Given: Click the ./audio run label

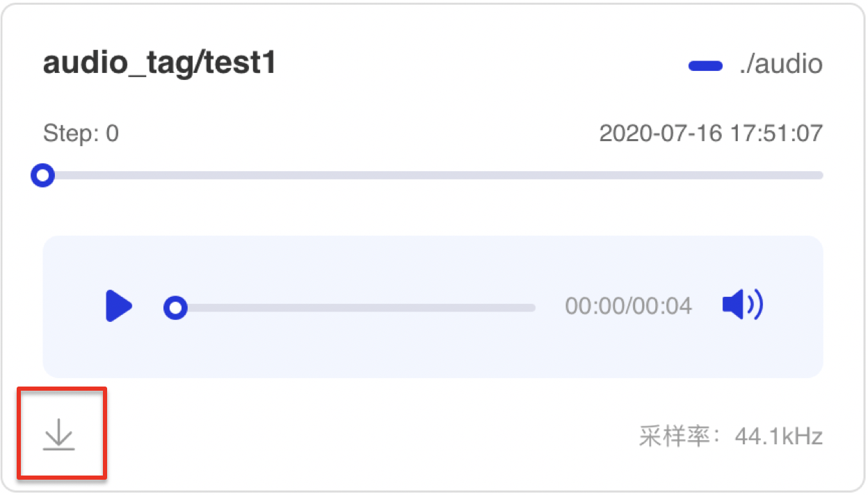Looking at the screenshot, I should point(781,65).
